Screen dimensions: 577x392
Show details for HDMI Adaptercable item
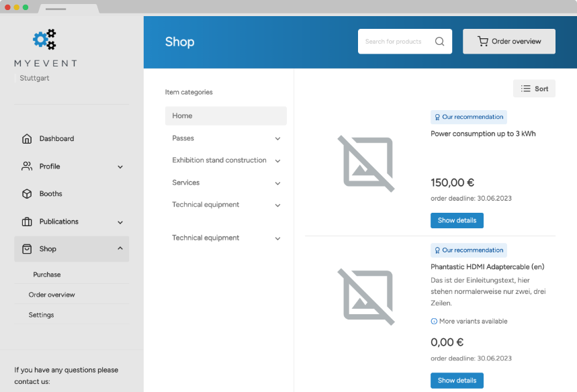457,381
